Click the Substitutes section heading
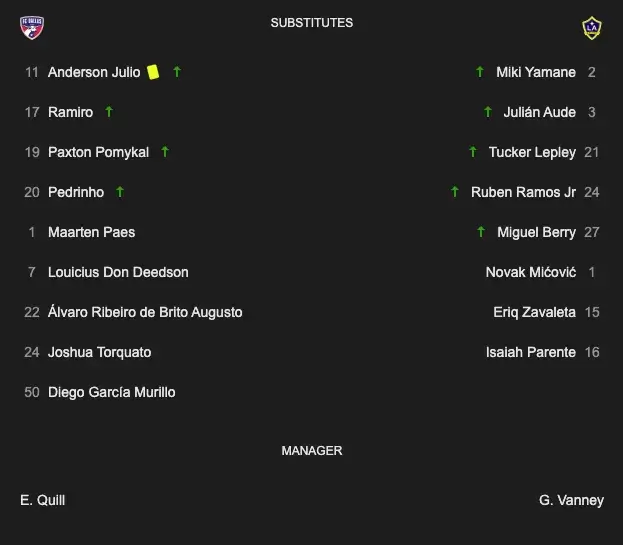This screenshot has height=545, width=623. tap(311, 23)
